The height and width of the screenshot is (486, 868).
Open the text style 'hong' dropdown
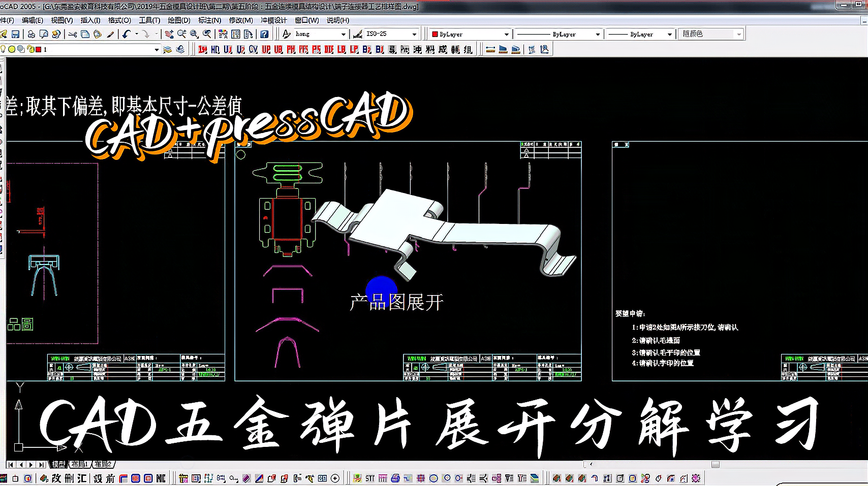(x=344, y=34)
